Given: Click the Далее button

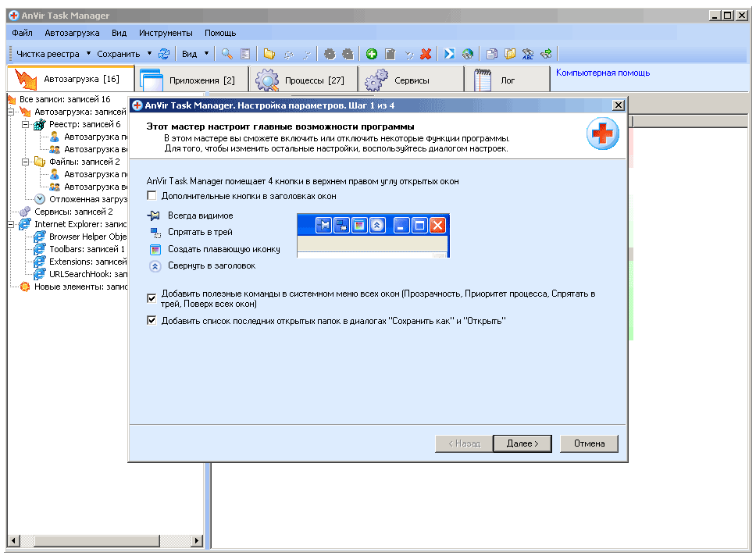Looking at the screenshot, I should click(x=522, y=443).
